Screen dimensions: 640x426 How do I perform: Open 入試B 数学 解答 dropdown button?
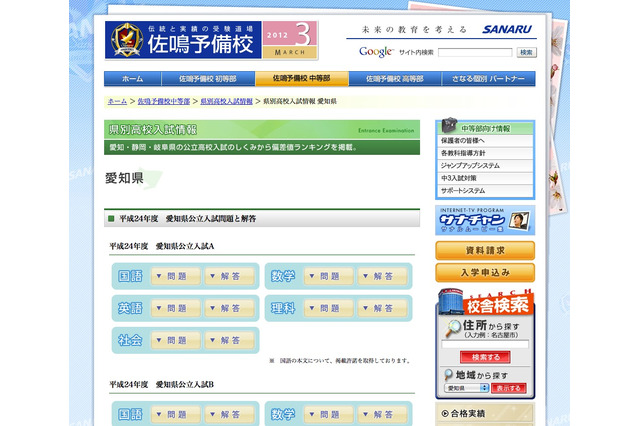382,415
